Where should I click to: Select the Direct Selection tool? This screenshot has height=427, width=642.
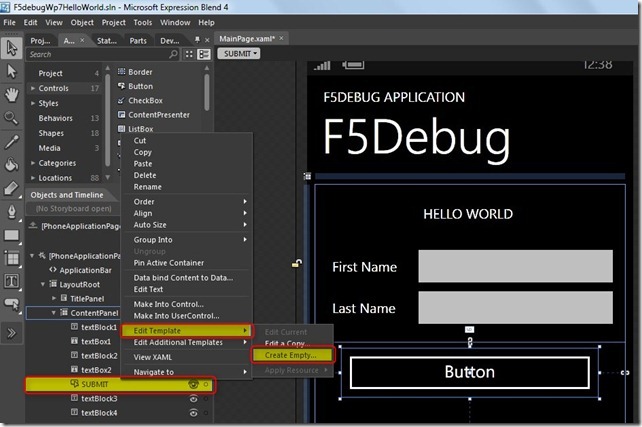coord(13,71)
